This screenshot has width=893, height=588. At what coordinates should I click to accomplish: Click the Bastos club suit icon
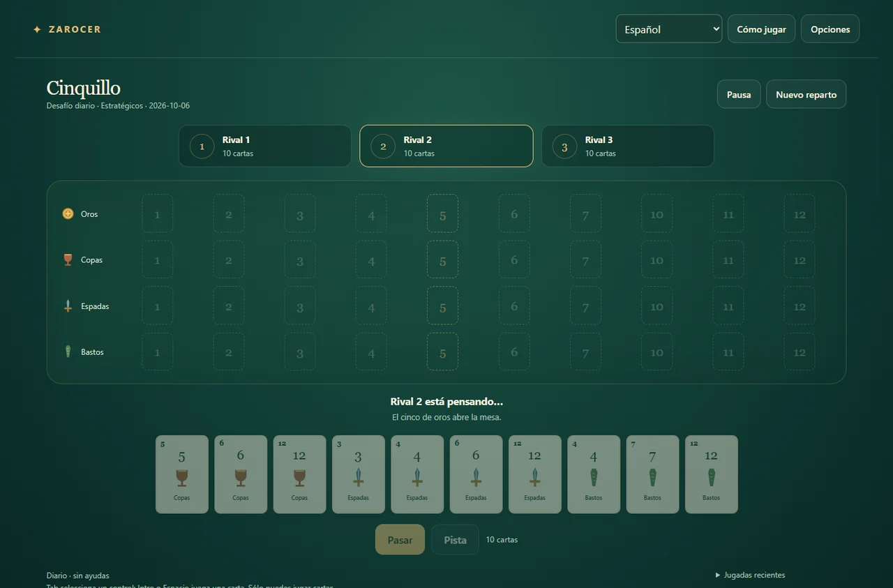click(x=68, y=352)
